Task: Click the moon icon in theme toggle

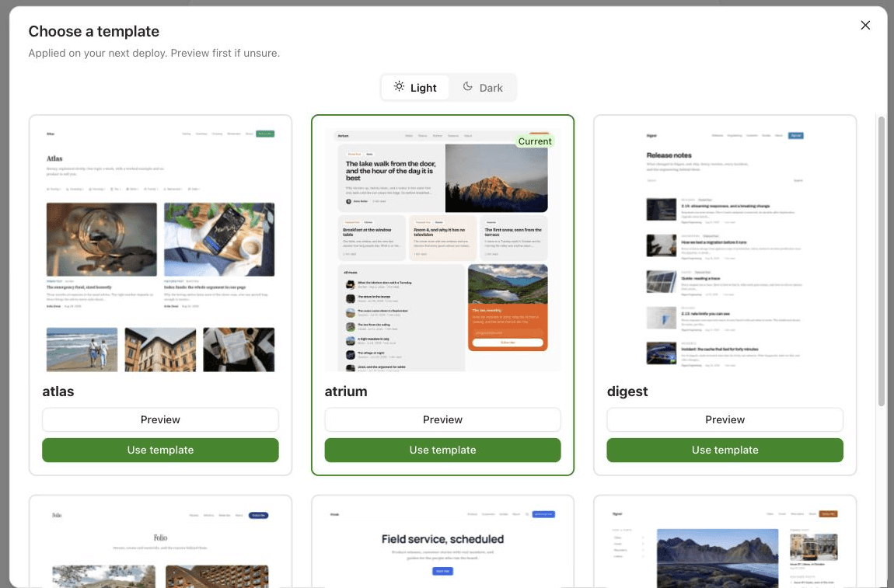Action: (x=467, y=86)
